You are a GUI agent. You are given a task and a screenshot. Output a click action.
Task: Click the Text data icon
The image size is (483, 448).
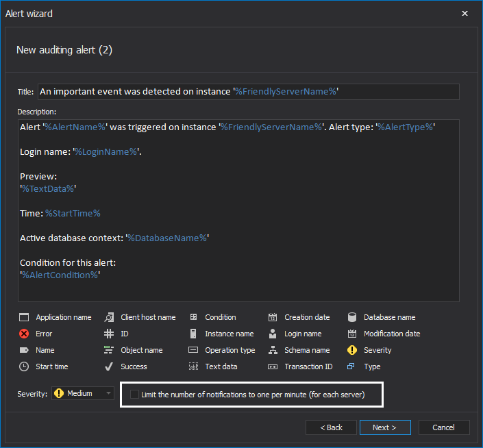[193, 366]
